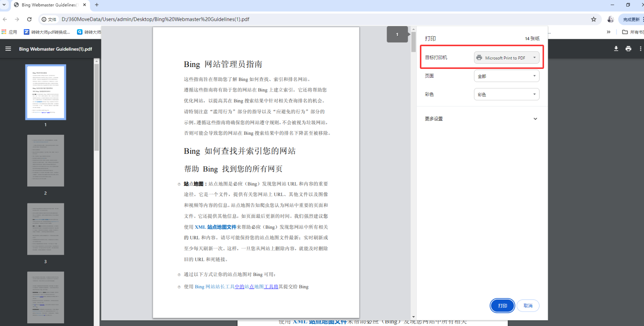Click the 完成更新 update button
Screen dimensions: 644x326
pos(632,19)
